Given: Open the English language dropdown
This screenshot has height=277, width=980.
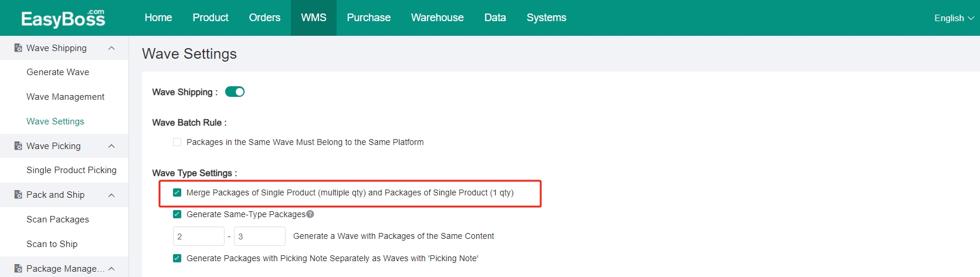Looking at the screenshot, I should click(x=954, y=18).
